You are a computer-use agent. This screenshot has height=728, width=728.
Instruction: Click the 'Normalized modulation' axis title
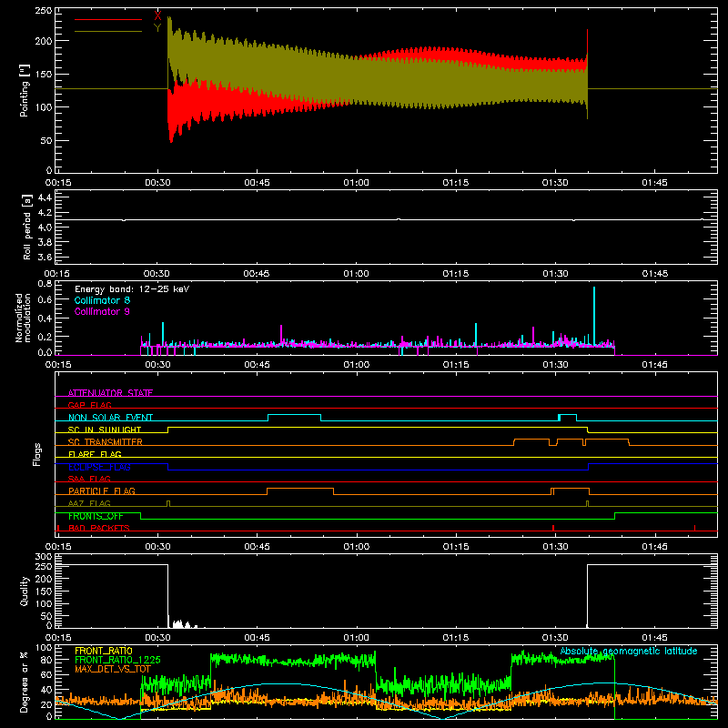coord(24,318)
